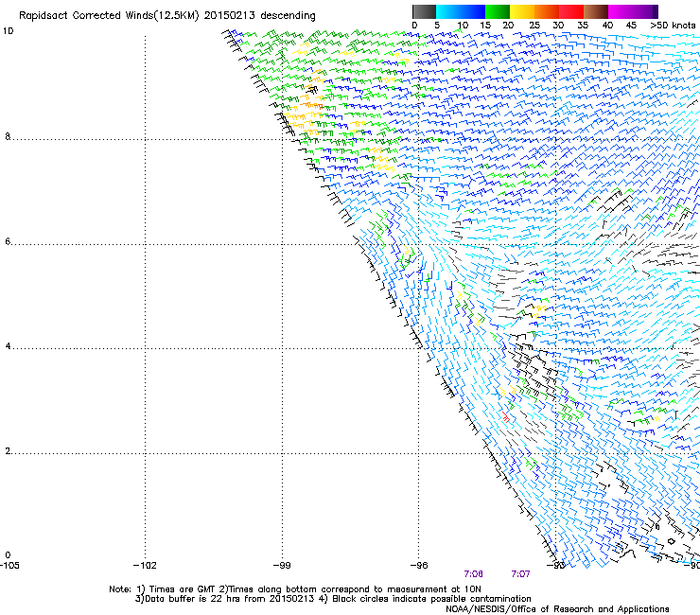Click the red 30-35 knots legend swatch

coord(571,11)
